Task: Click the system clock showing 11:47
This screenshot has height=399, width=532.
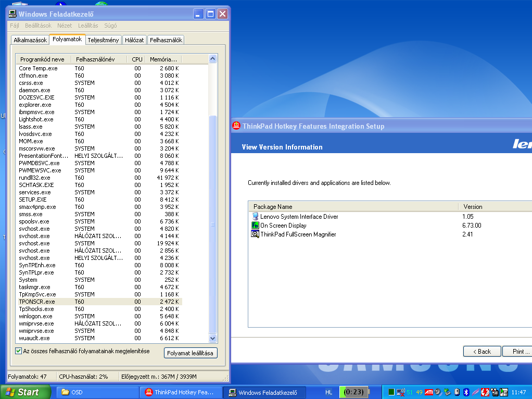Action: tap(519, 392)
